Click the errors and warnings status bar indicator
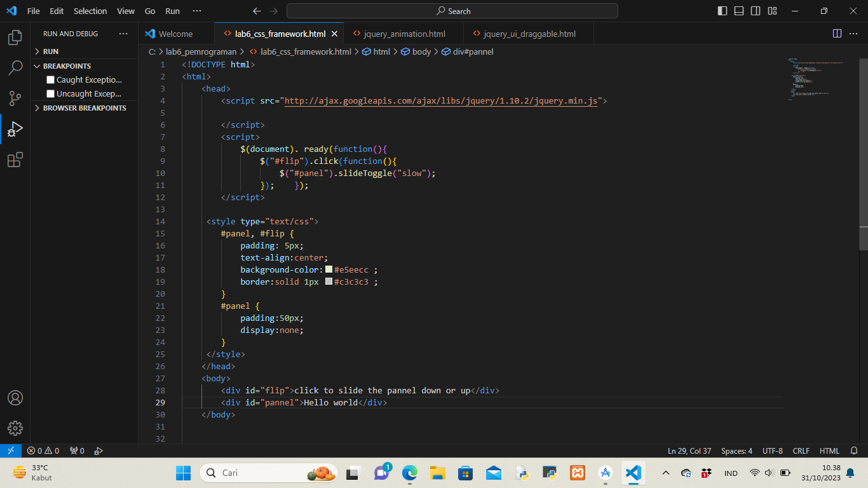This screenshot has width=868, height=488. (43, 451)
